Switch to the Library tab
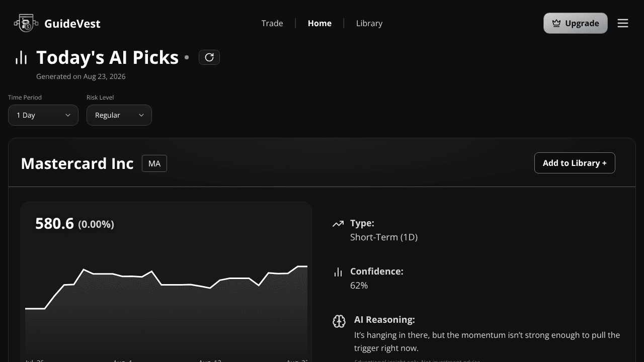This screenshot has width=644, height=362. pyautogui.click(x=369, y=23)
